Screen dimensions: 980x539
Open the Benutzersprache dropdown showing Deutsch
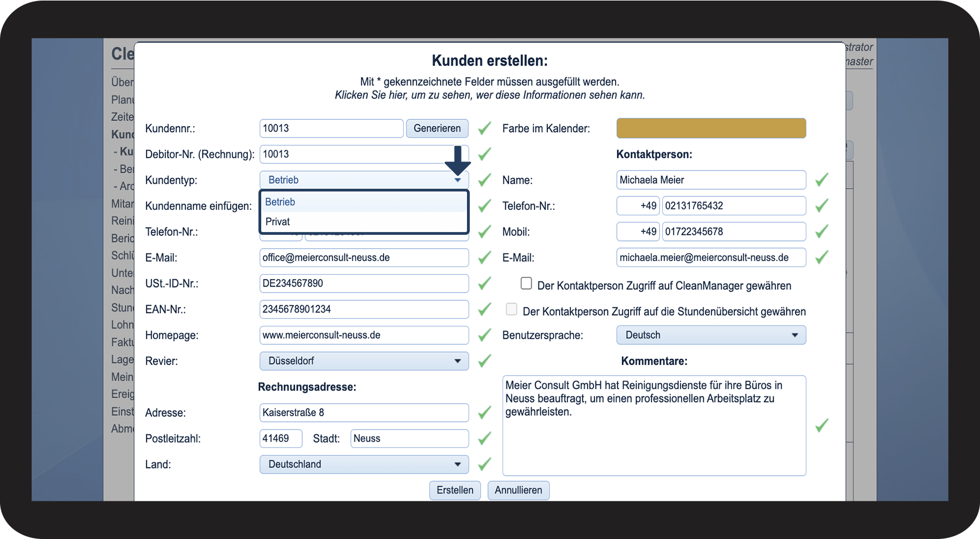[710, 335]
